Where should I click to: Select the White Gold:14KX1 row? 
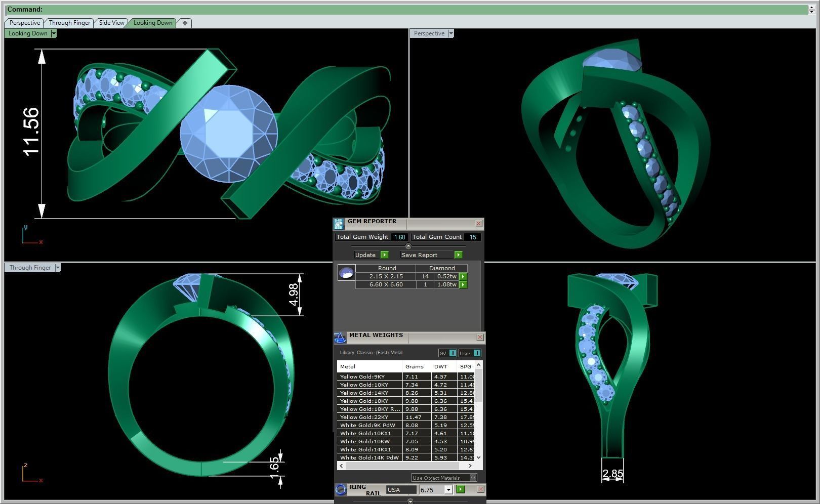(406, 449)
